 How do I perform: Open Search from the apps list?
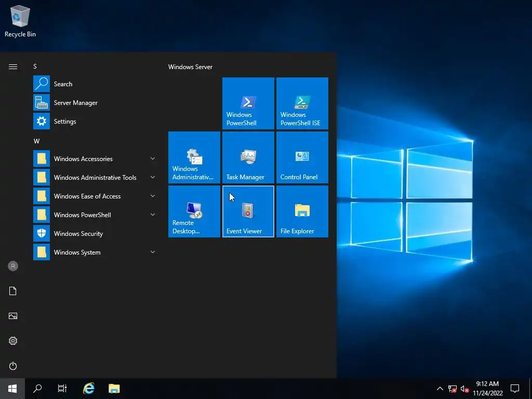pyautogui.click(x=95, y=84)
